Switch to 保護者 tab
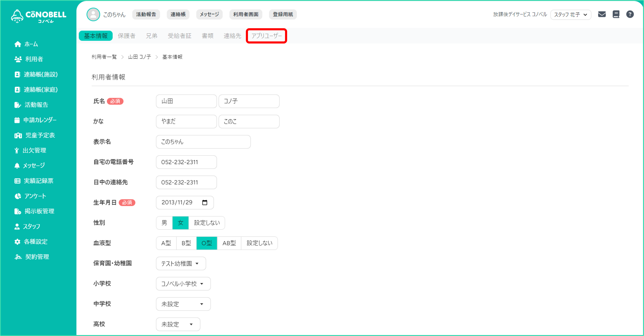This screenshot has width=644, height=336. coord(127,36)
